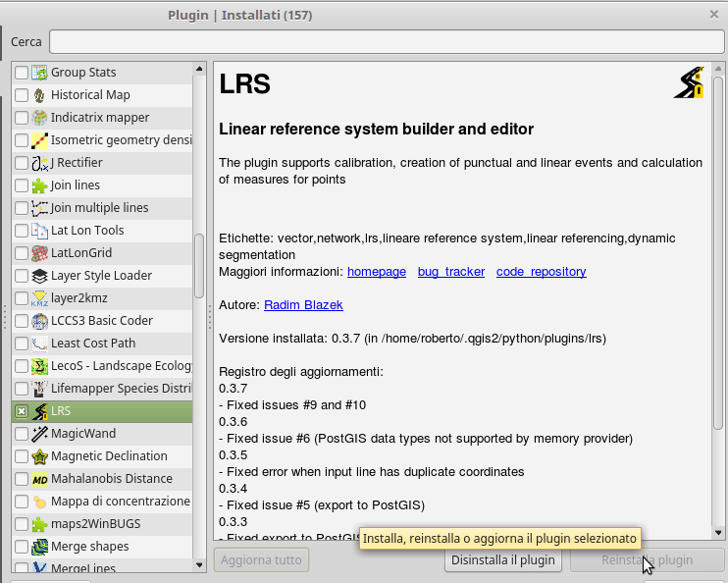Select the J Rectifier row
728x583 pixels.
pyautogui.click(x=102, y=163)
